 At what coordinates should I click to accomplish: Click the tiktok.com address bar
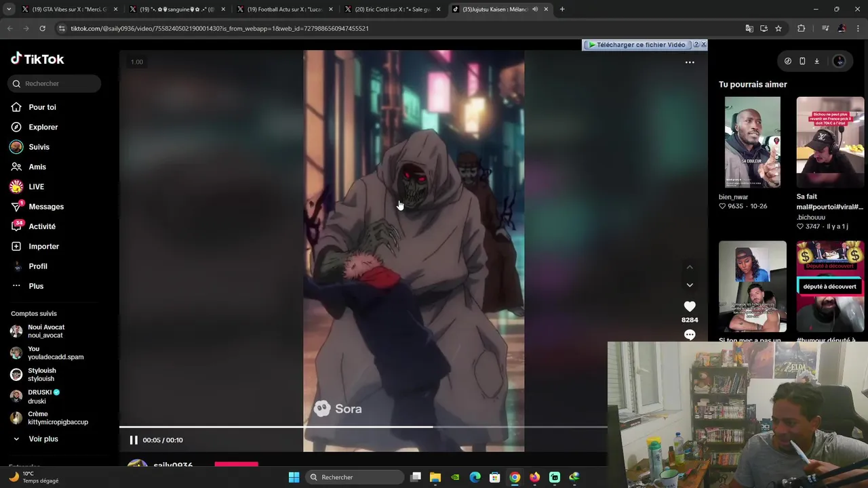pos(400,28)
